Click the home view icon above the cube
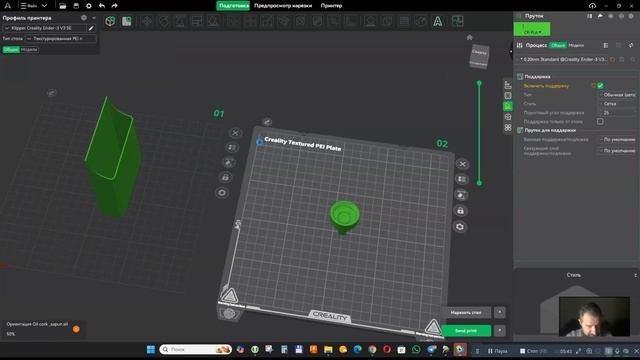 click(x=469, y=38)
